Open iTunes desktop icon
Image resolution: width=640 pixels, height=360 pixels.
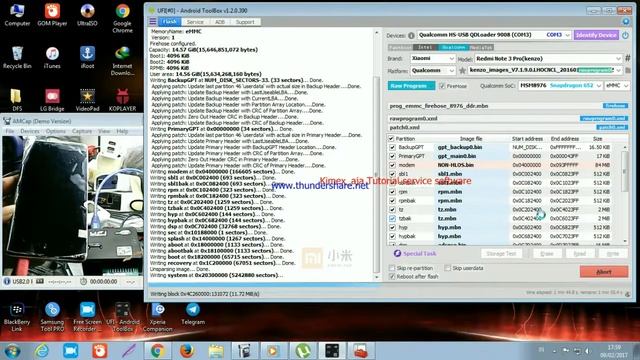[x=52, y=58]
